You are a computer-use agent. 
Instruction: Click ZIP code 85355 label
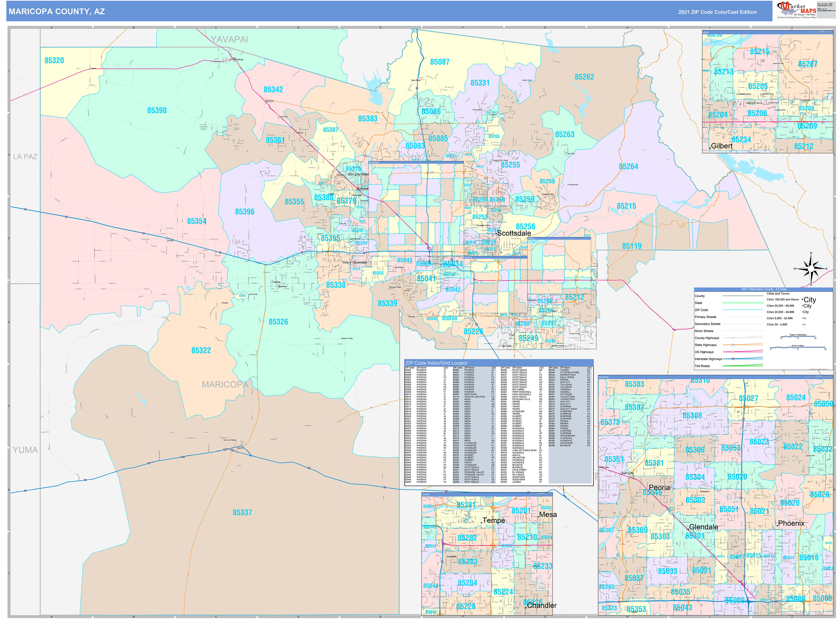pyautogui.click(x=294, y=202)
